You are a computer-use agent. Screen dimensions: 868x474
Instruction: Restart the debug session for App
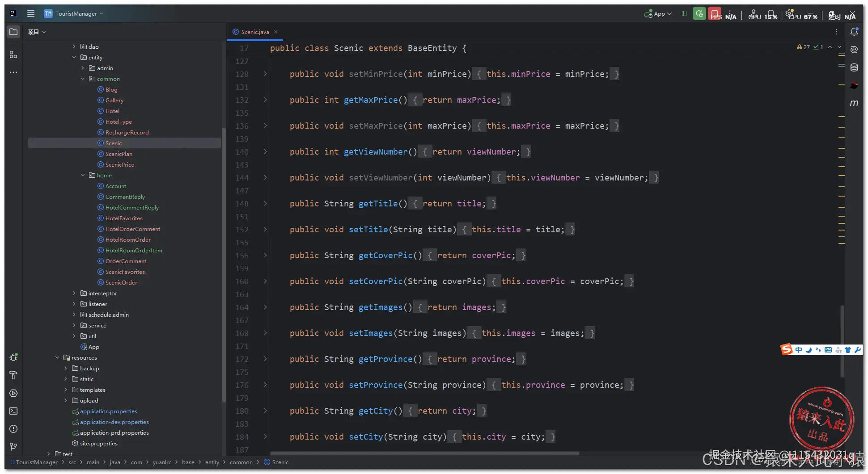click(699, 13)
